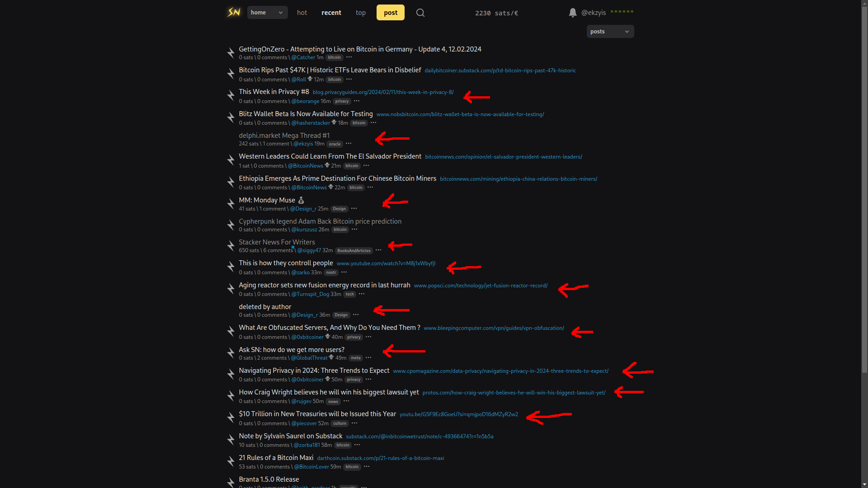Image resolution: width=868 pixels, height=488 pixels.
Task: Zap the GettingOnZero post lightning bolt
Action: coord(231,53)
